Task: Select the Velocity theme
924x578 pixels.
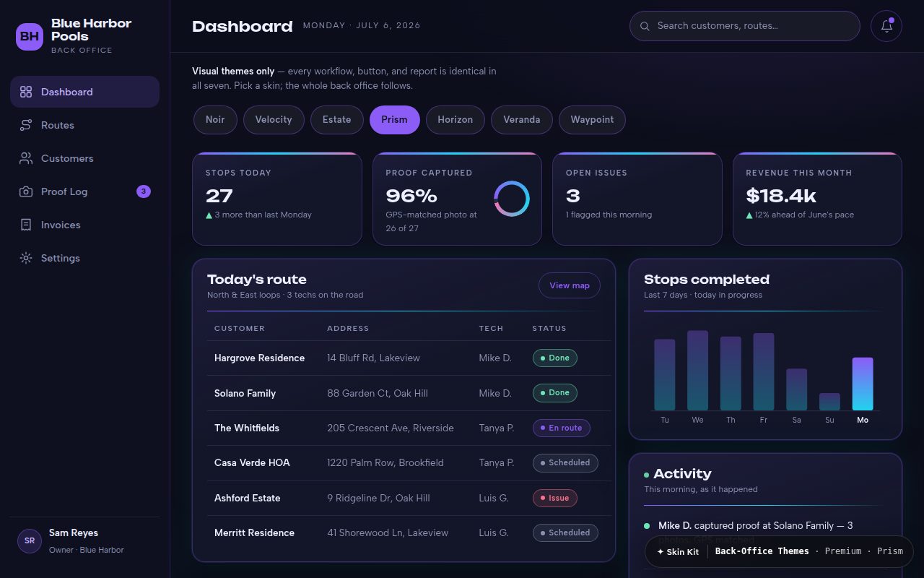Action: (x=274, y=120)
